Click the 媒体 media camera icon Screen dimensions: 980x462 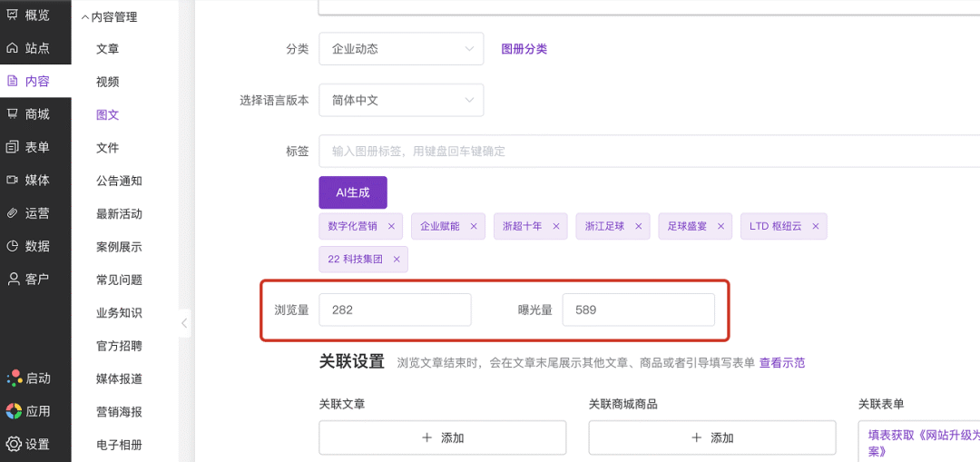(13, 180)
